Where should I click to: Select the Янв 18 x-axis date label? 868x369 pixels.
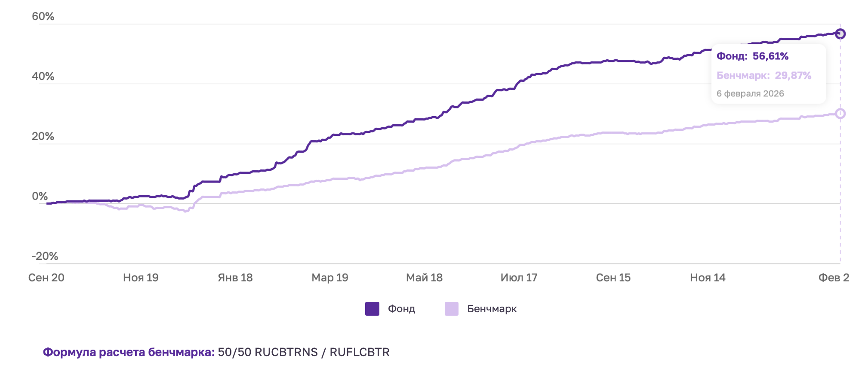click(x=235, y=278)
